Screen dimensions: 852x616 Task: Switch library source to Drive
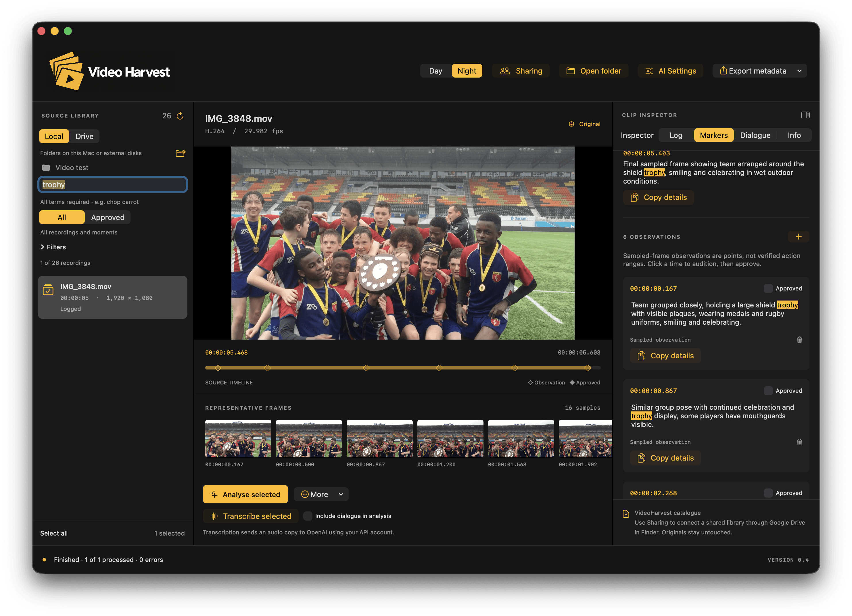coord(84,136)
